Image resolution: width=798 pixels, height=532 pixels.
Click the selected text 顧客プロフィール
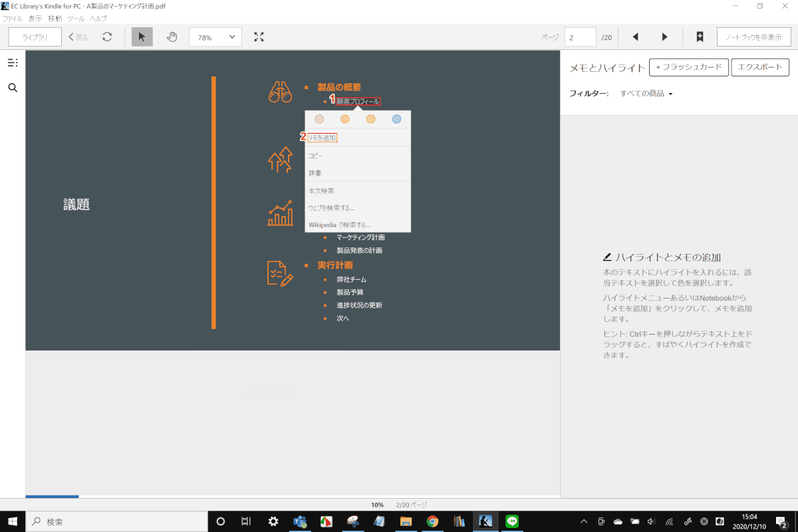[x=358, y=102]
